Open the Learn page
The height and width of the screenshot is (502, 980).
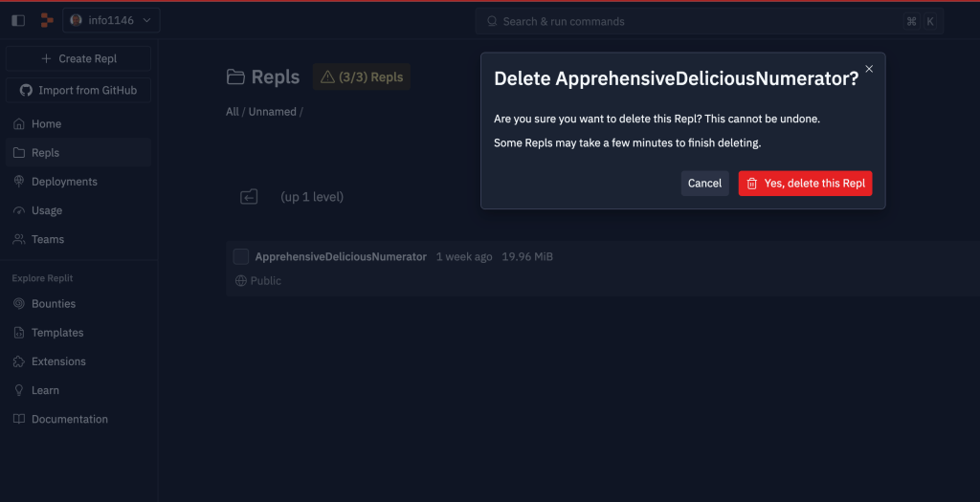coord(78,390)
